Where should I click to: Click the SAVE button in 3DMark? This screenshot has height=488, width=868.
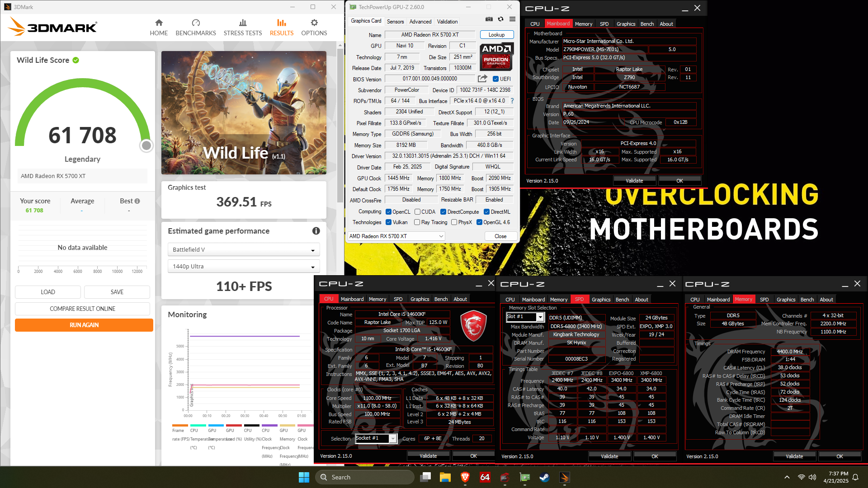[x=117, y=292]
